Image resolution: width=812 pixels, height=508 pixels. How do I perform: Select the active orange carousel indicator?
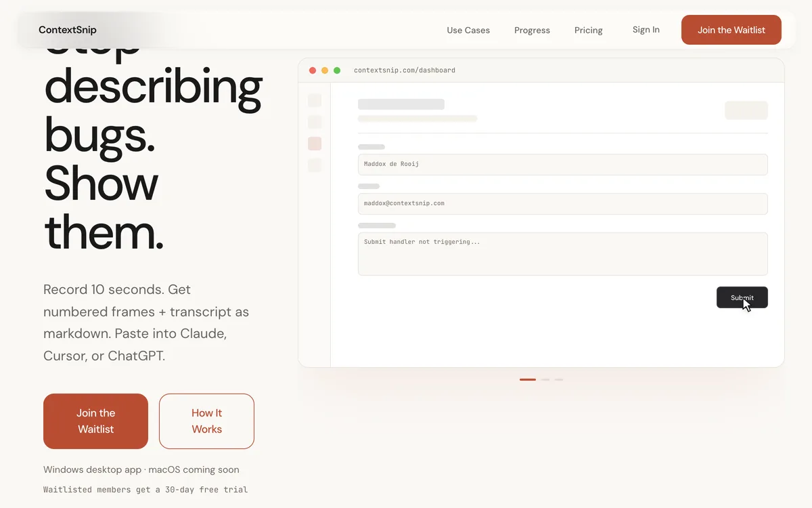point(528,379)
